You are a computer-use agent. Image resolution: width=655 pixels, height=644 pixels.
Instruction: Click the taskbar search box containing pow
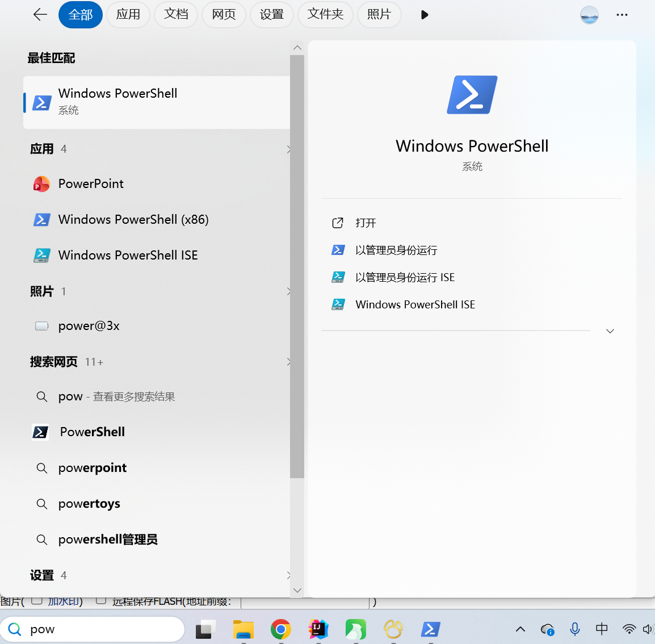[93, 629]
